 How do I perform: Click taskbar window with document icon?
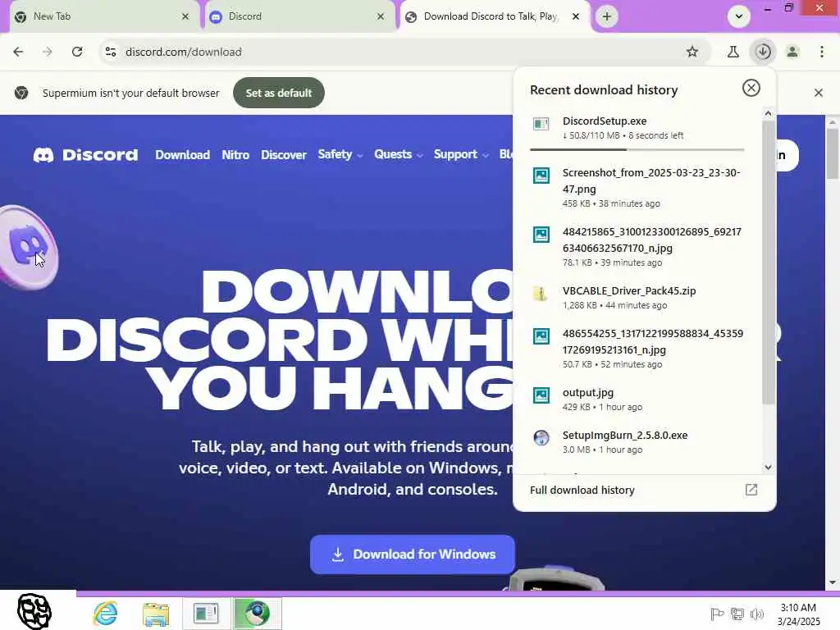point(206,614)
